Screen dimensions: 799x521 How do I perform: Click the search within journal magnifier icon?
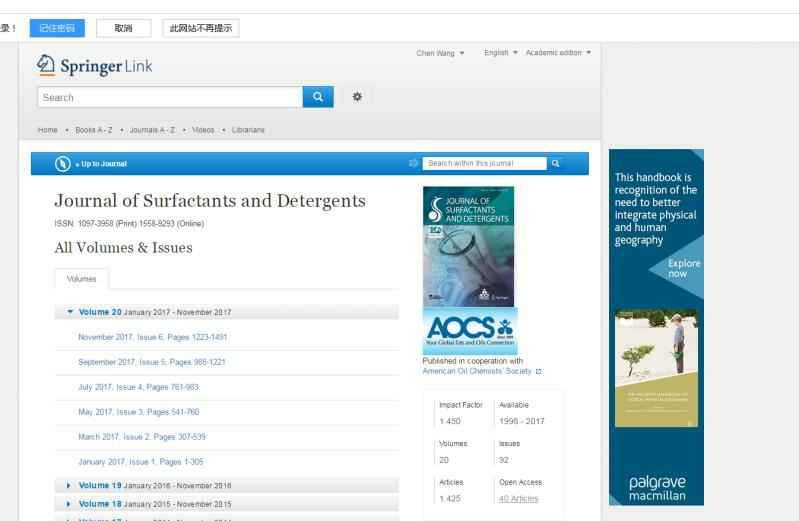click(555, 164)
